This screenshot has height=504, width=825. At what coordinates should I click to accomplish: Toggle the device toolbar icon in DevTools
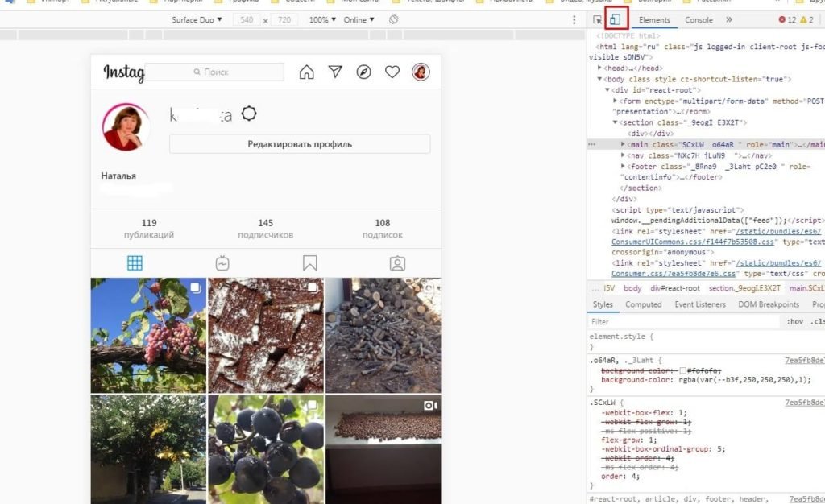pyautogui.click(x=615, y=19)
